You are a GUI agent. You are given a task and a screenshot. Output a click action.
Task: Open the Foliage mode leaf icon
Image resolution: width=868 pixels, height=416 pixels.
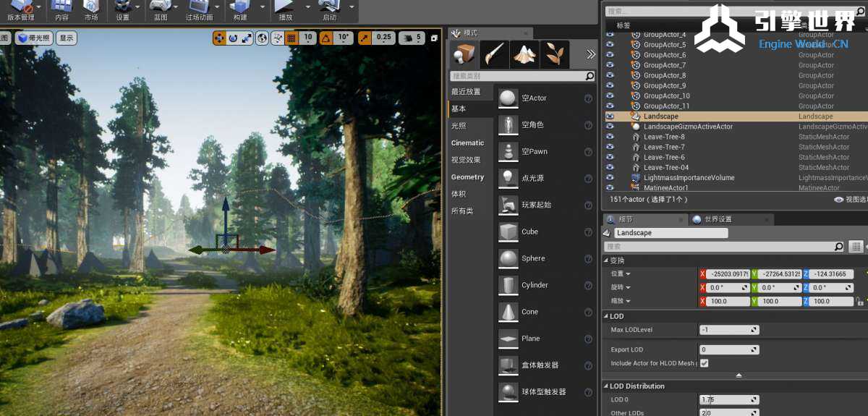[x=555, y=54]
